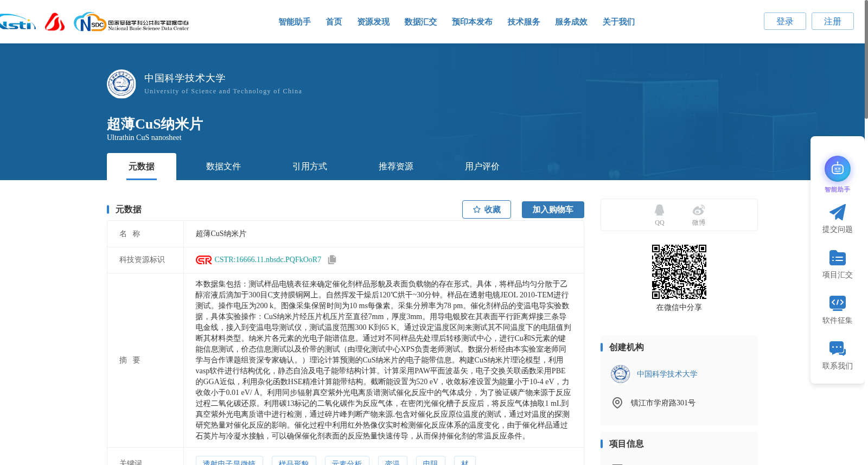Switch to the 数据文件 tab
The width and height of the screenshot is (868, 465).
[x=224, y=167]
